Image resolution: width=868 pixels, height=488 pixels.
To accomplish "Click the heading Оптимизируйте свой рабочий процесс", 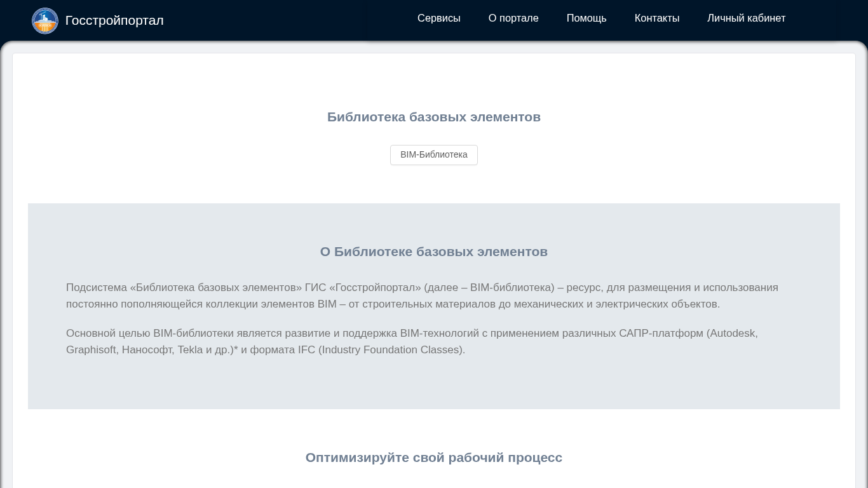I will pyautogui.click(x=434, y=457).
